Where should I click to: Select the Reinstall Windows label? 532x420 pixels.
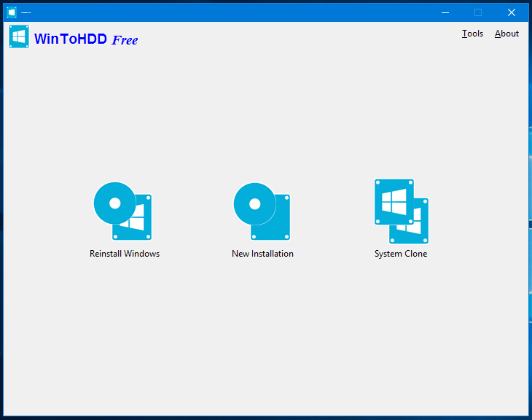point(125,254)
